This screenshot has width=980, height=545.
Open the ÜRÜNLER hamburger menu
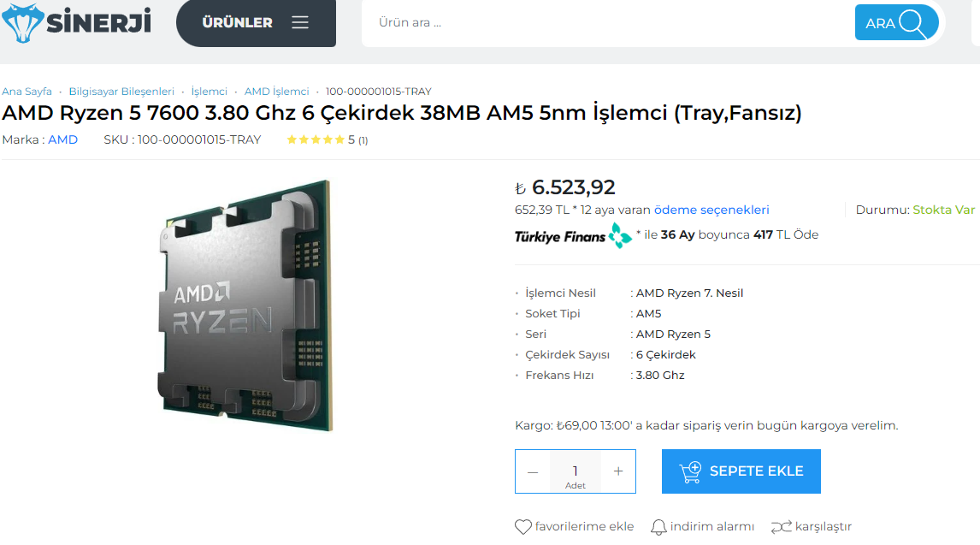(x=257, y=22)
